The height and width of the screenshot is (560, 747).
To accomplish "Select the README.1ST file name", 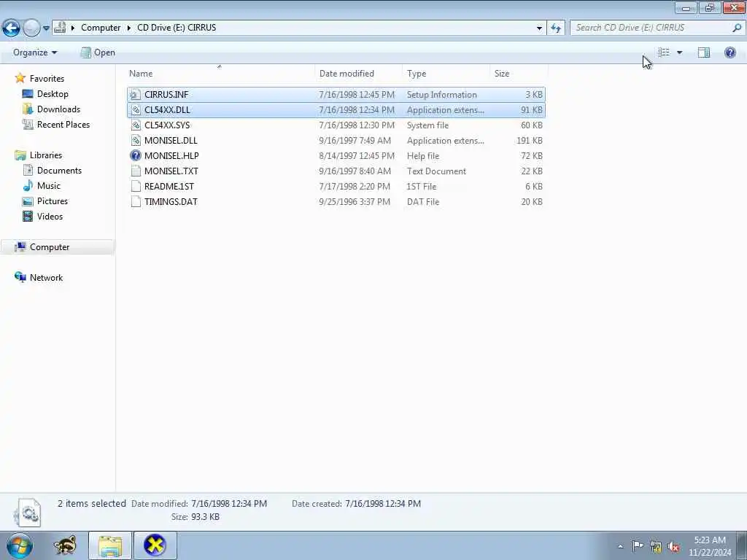I will (x=169, y=186).
